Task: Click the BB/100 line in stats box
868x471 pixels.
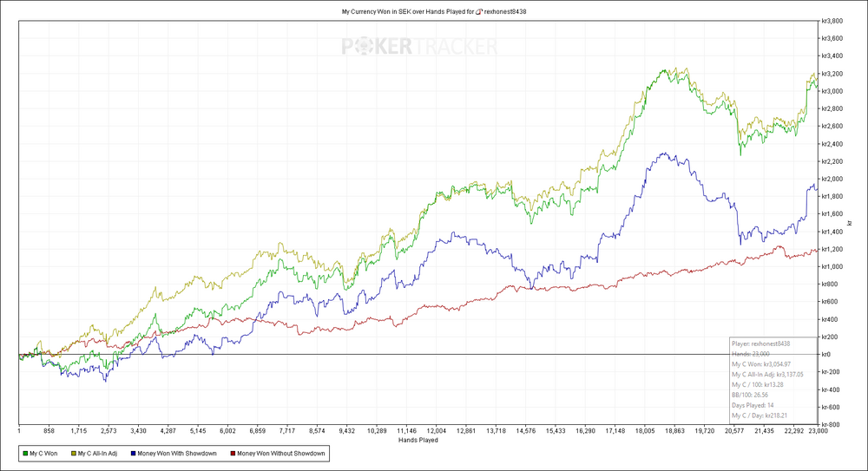Action: (750, 395)
